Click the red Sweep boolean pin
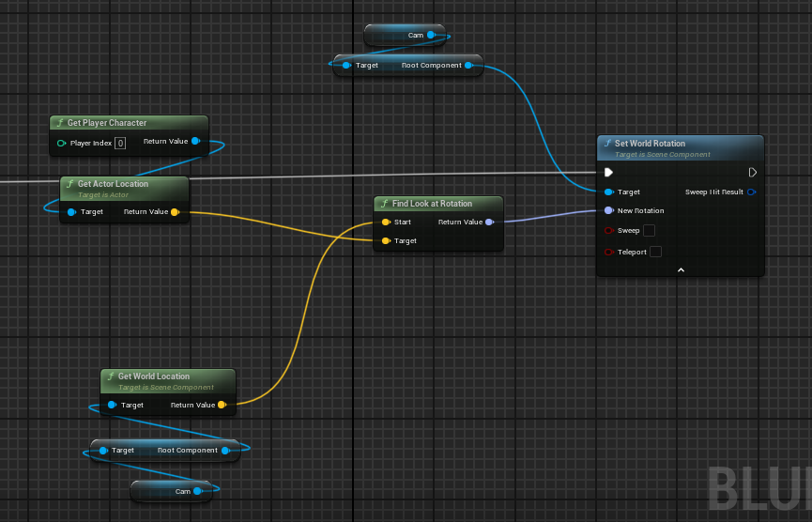Image resolution: width=812 pixels, height=522 pixels. coord(609,230)
